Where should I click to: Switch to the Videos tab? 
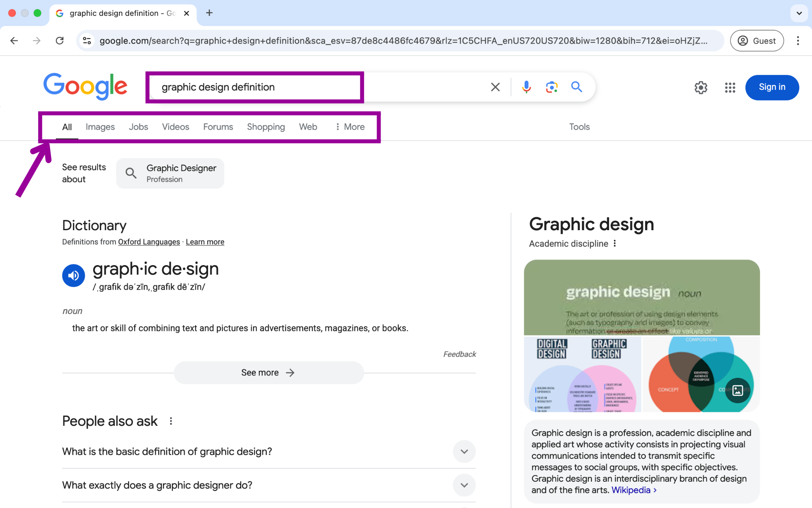click(x=176, y=127)
